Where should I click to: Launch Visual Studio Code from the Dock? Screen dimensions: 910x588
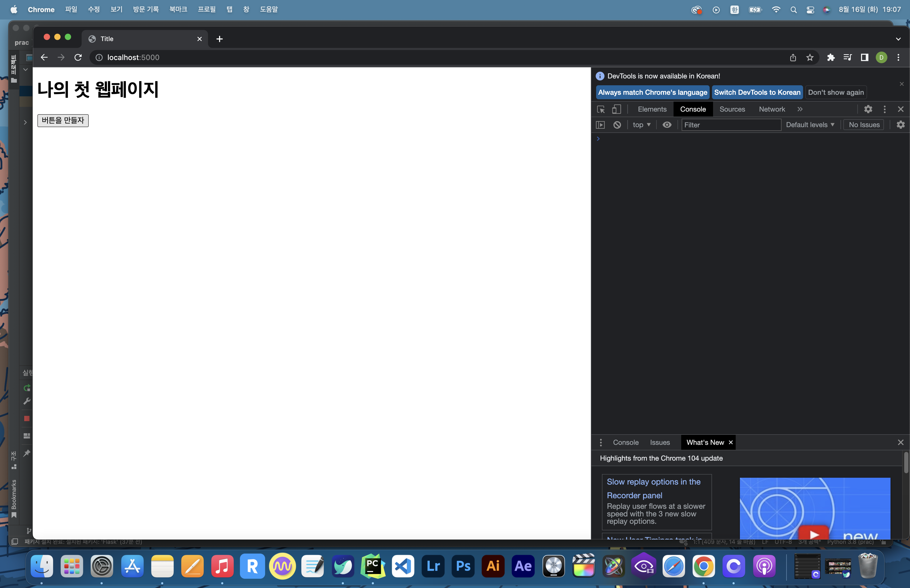(403, 566)
